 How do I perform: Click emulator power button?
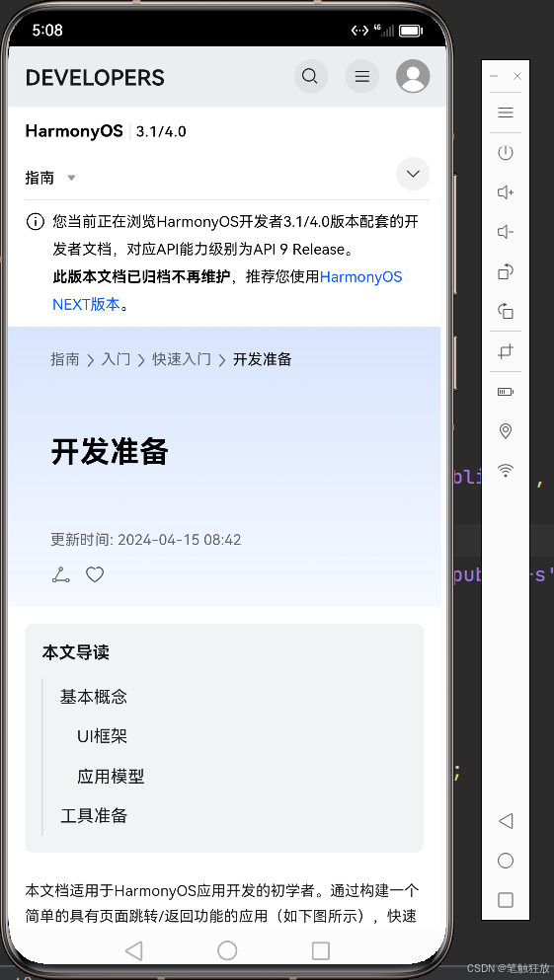[506, 153]
